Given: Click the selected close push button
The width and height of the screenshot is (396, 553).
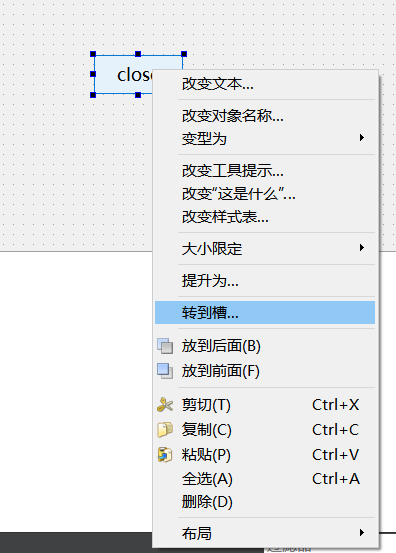Looking at the screenshot, I should [x=123, y=74].
